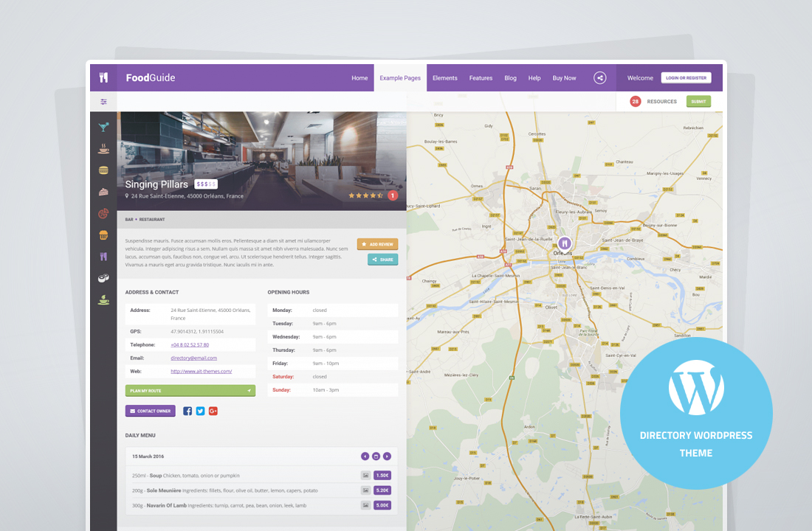Click the Contact Owner button
Viewport: 812px width, 531px height.
[x=150, y=411]
